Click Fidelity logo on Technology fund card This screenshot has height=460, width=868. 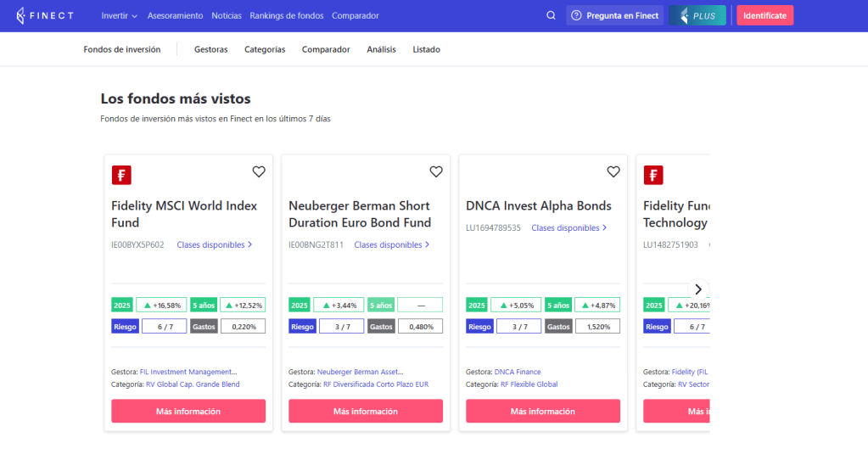coord(653,175)
